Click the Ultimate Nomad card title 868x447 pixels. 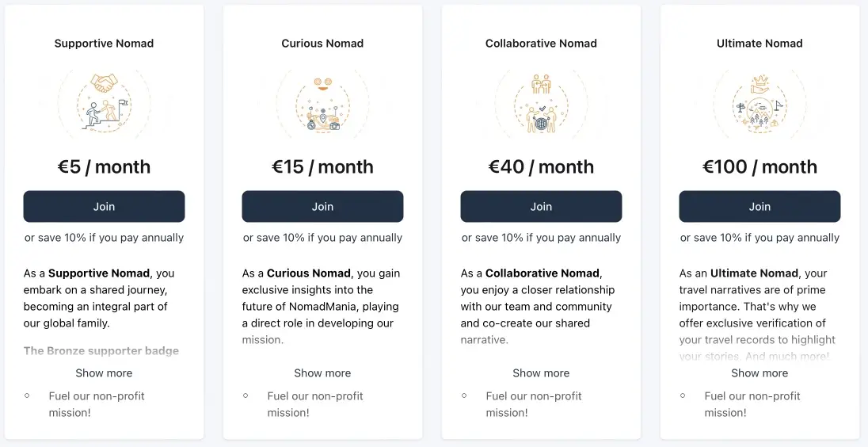coord(759,44)
